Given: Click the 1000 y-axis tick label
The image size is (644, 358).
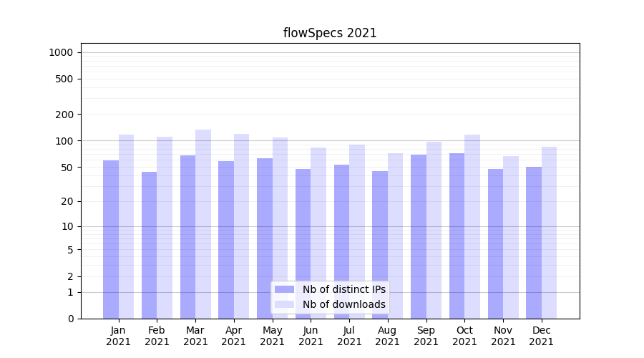Looking at the screenshot, I should (x=61, y=52).
